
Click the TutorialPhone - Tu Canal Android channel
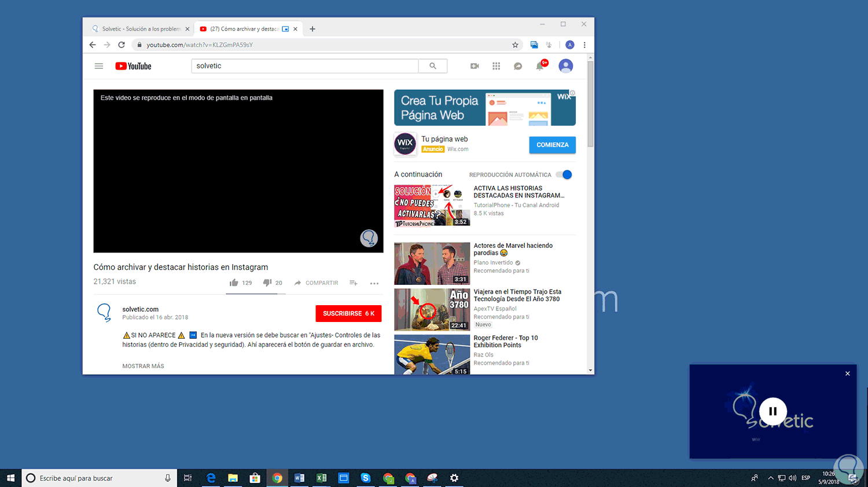[517, 205]
